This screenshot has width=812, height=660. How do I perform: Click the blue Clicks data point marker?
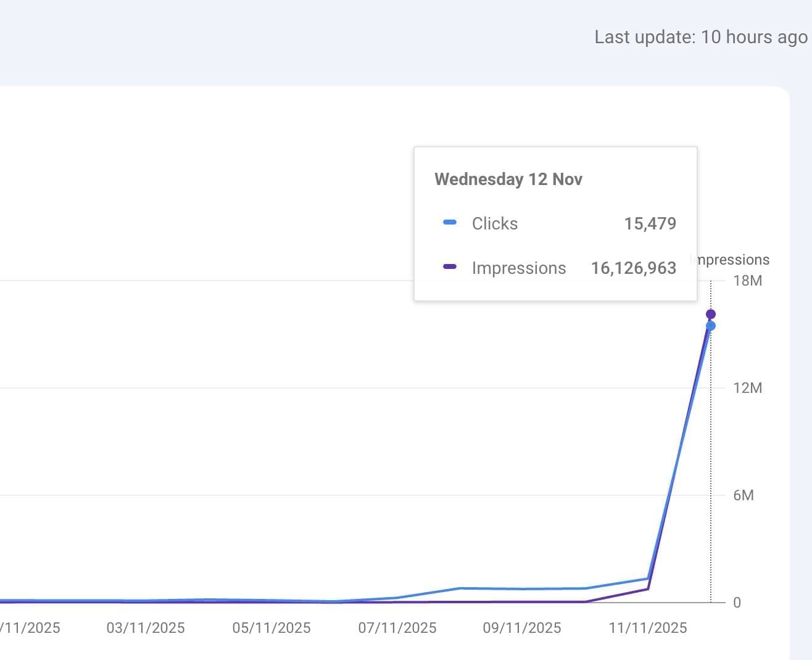coord(711,326)
